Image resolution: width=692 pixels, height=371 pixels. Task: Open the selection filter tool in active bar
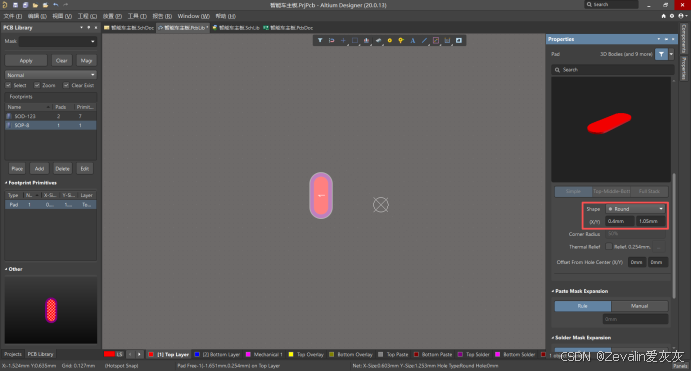click(320, 40)
